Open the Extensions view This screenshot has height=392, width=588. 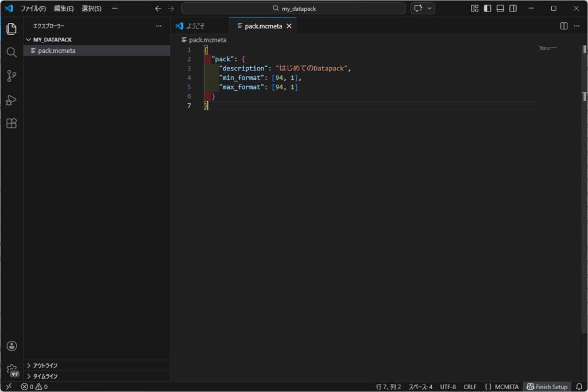(x=11, y=123)
